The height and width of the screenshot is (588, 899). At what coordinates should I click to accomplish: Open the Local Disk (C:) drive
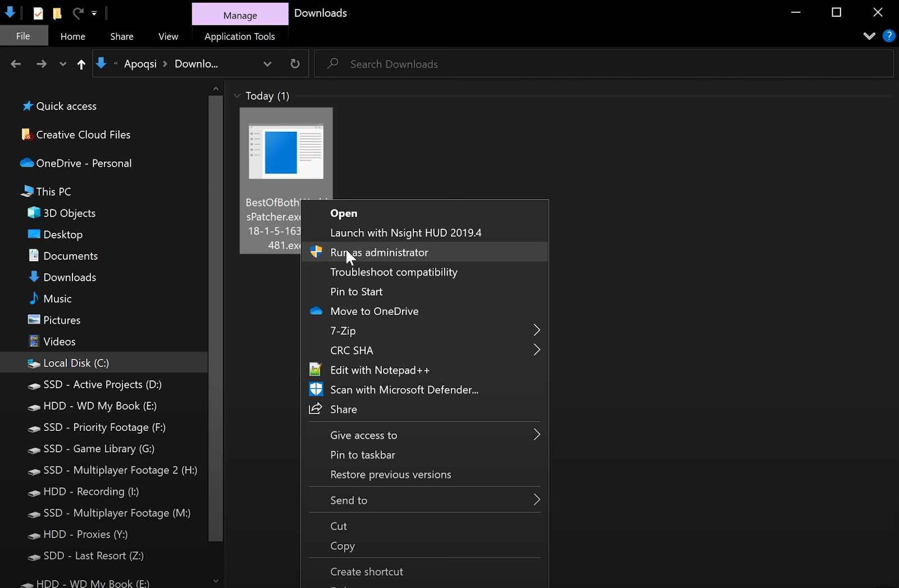click(76, 363)
